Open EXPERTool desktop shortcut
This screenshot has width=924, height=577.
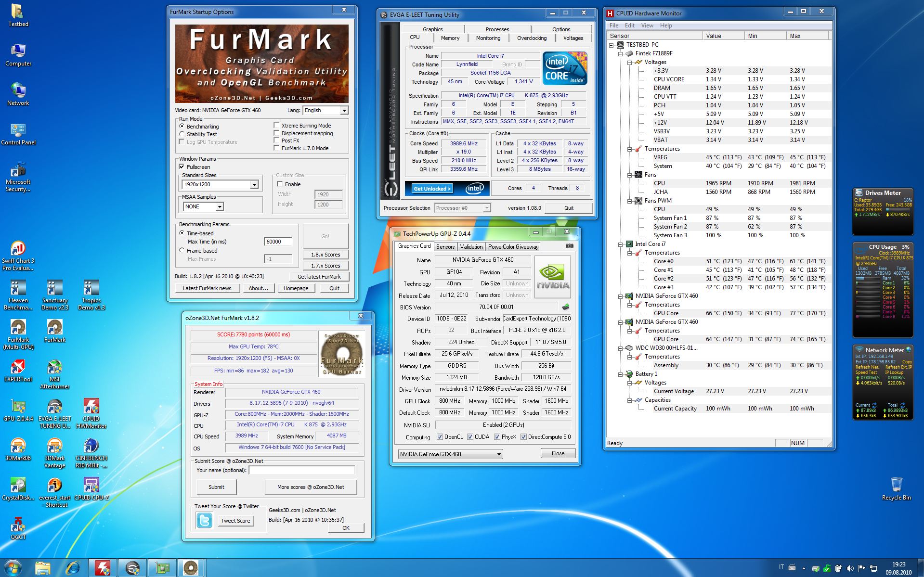point(18,370)
